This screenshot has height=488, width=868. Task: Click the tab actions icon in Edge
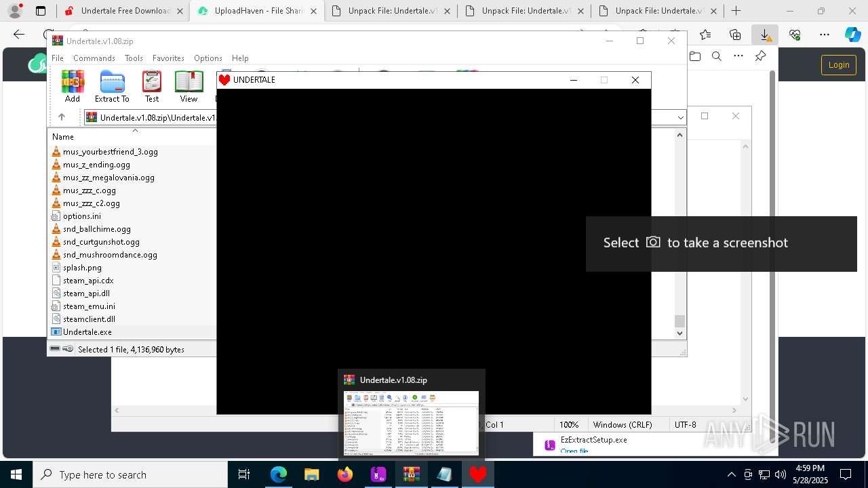click(41, 11)
